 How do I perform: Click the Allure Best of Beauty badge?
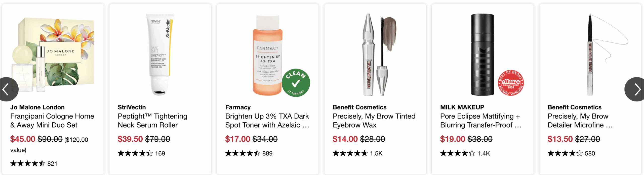point(511,83)
